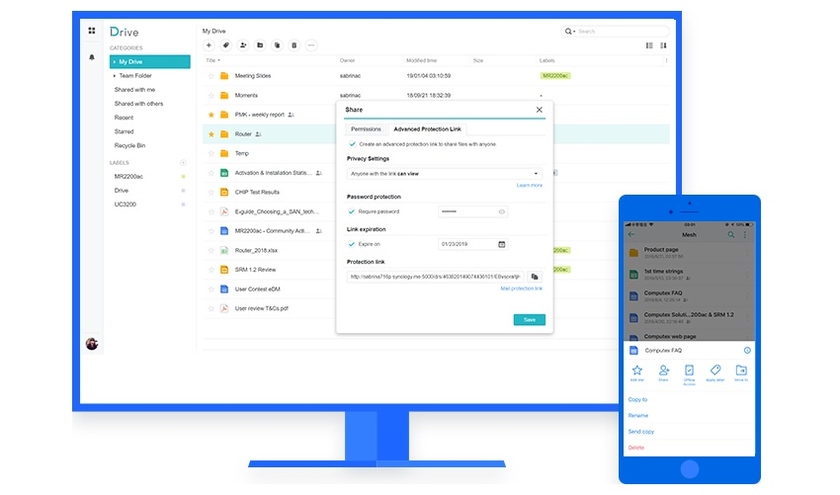Tap Offline Access icon on phone

coord(690,372)
